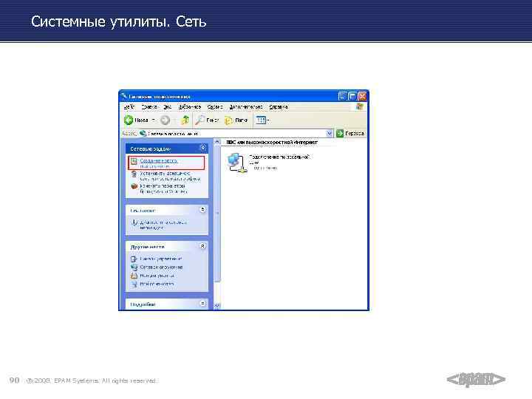This screenshot has width=532, height=399.
Task: Open the My Computer link
Action: click(x=157, y=284)
